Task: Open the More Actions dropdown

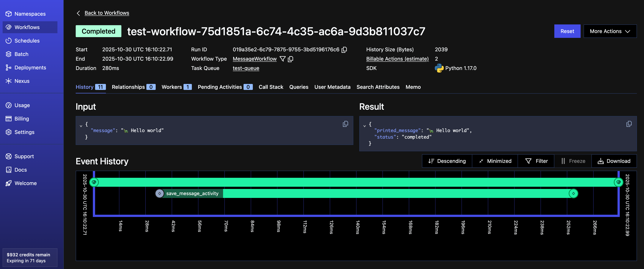Action: coord(610,31)
